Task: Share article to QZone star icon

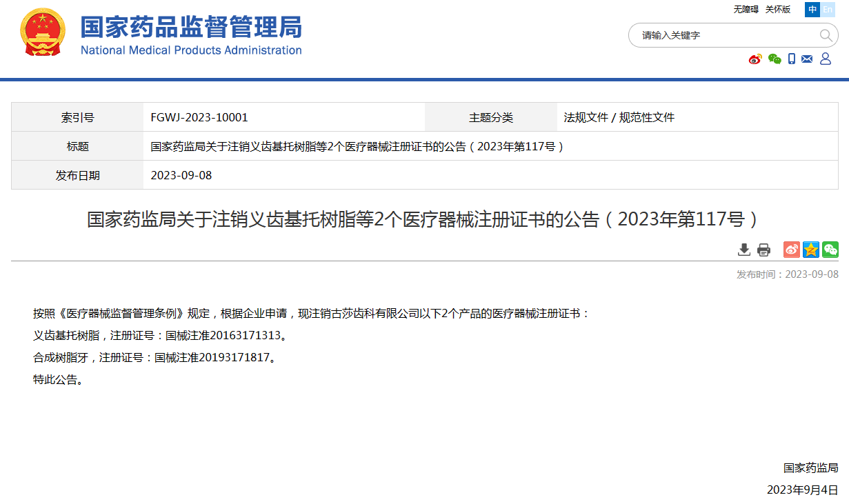Action: [811, 250]
